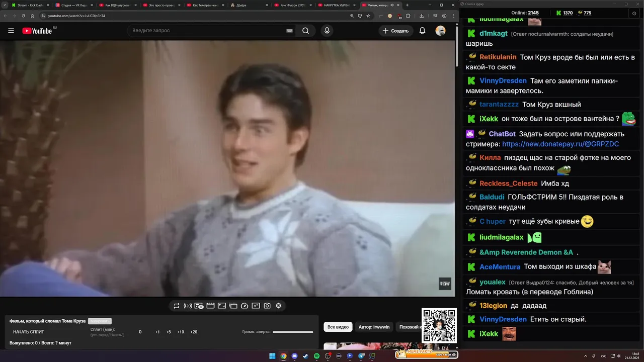Bookmark this page with the star icon
644x362 pixels.
point(368,16)
